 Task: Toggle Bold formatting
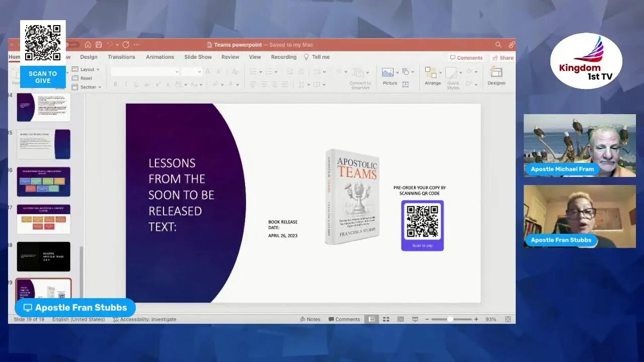point(115,84)
